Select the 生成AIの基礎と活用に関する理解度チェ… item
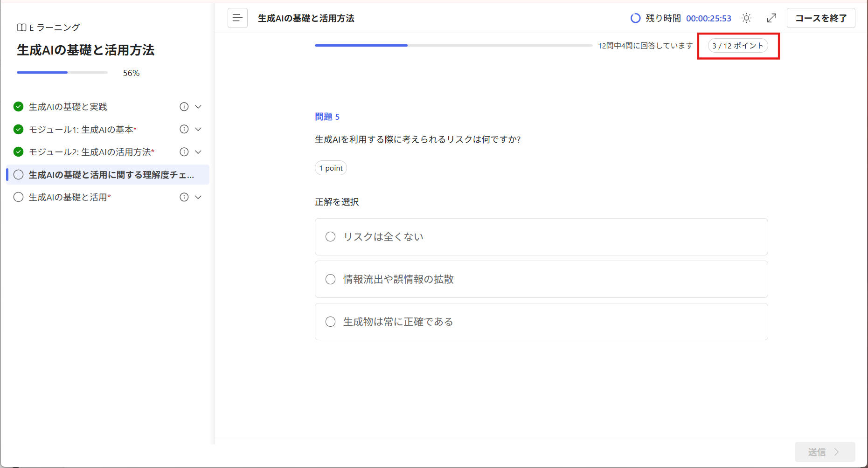Image resolution: width=868 pixels, height=468 pixels. tap(108, 175)
